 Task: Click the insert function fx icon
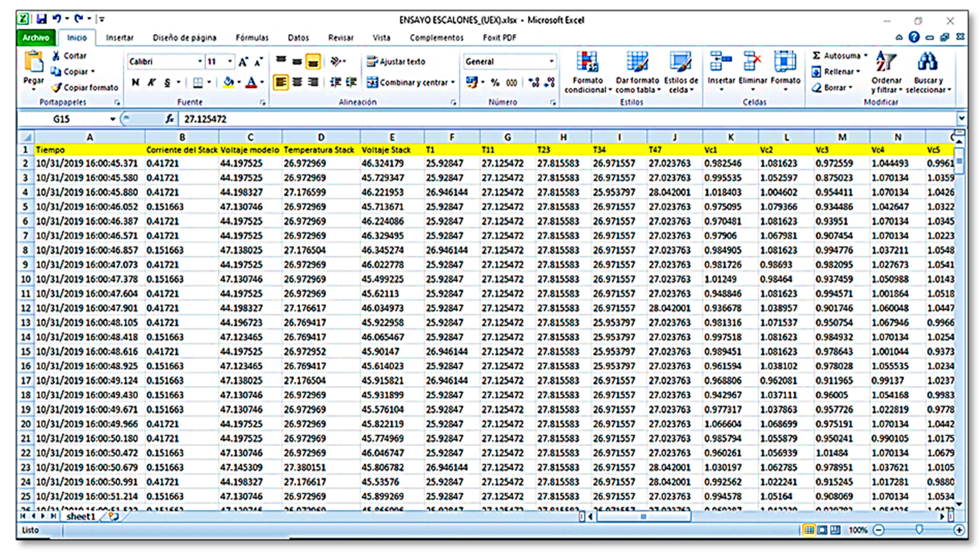[170, 119]
